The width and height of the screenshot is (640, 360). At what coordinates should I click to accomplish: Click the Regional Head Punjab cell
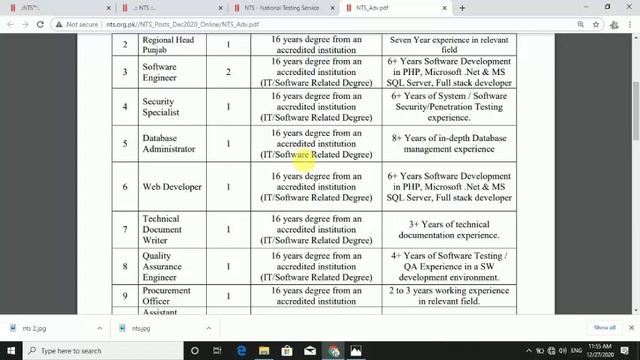[172, 44]
